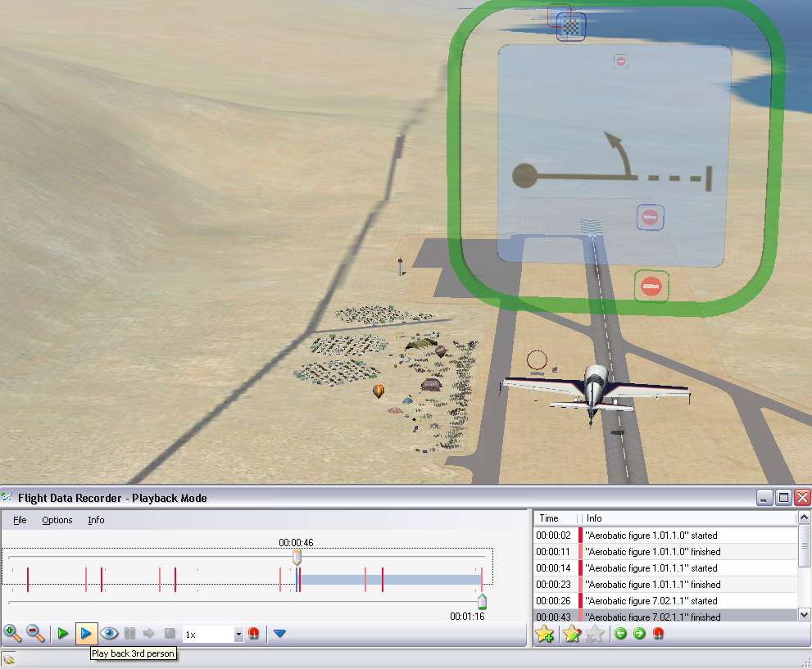The width and height of the screenshot is (812, 669).
Task: Go to next event with green right arrow
Action: point(639,633)
